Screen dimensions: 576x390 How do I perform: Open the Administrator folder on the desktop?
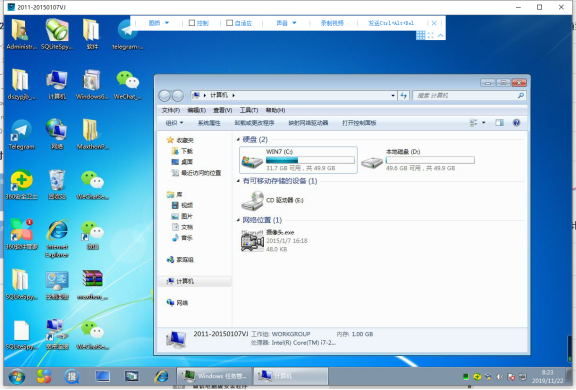click(21, 34)
